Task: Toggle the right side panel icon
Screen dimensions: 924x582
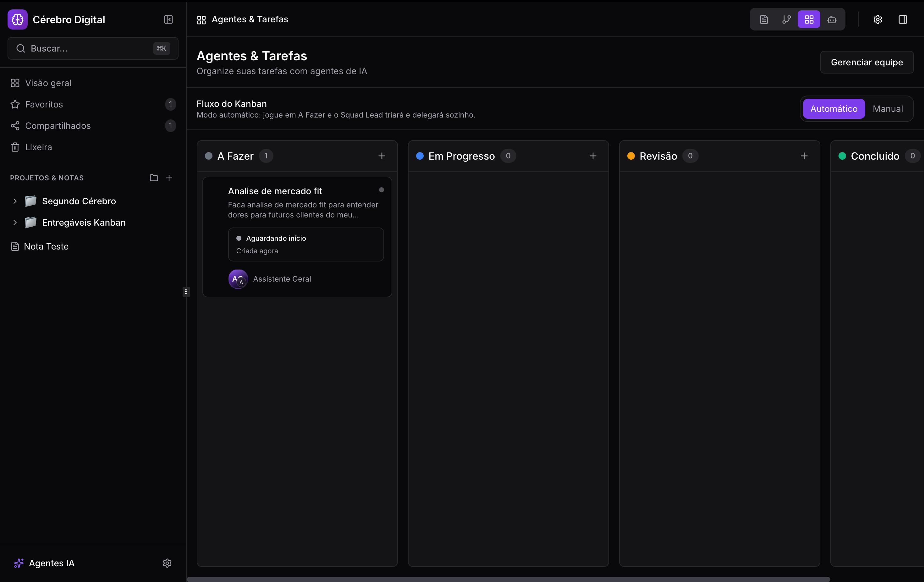Action: 903,19
